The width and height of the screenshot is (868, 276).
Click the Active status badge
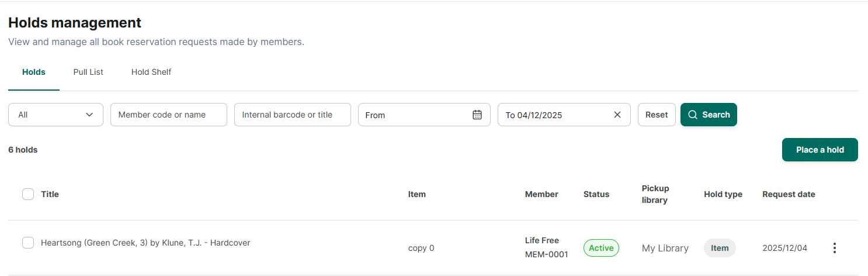pos(601,248)
